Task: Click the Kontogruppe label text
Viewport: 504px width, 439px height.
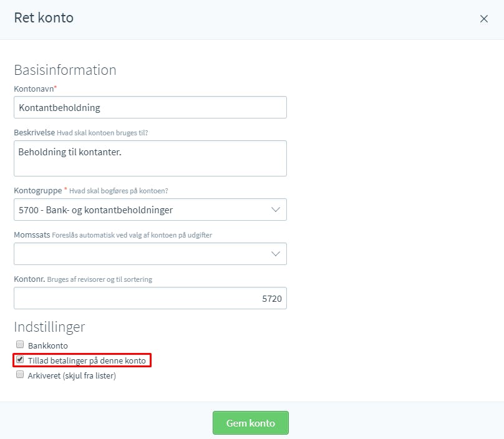Action: click(38, 191)
